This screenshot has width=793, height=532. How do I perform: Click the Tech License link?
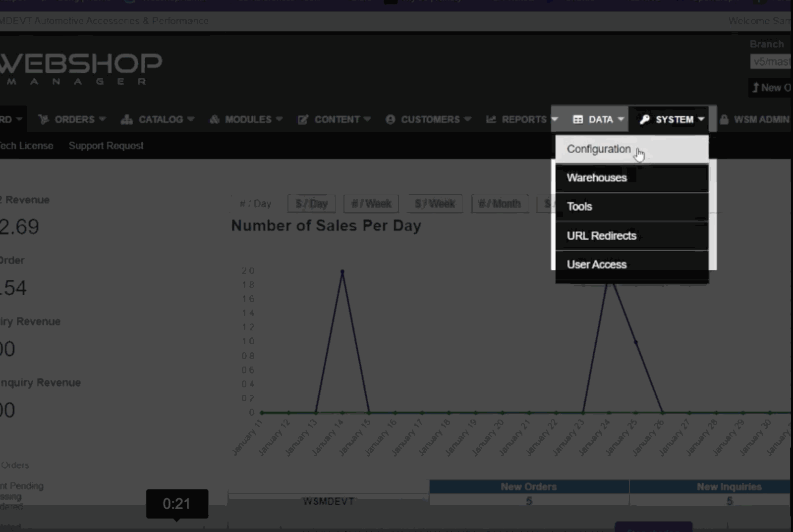26,146
